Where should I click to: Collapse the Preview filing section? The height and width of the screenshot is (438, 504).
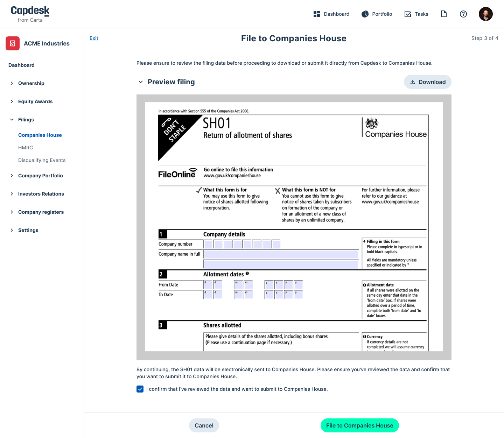coord(141,82)
